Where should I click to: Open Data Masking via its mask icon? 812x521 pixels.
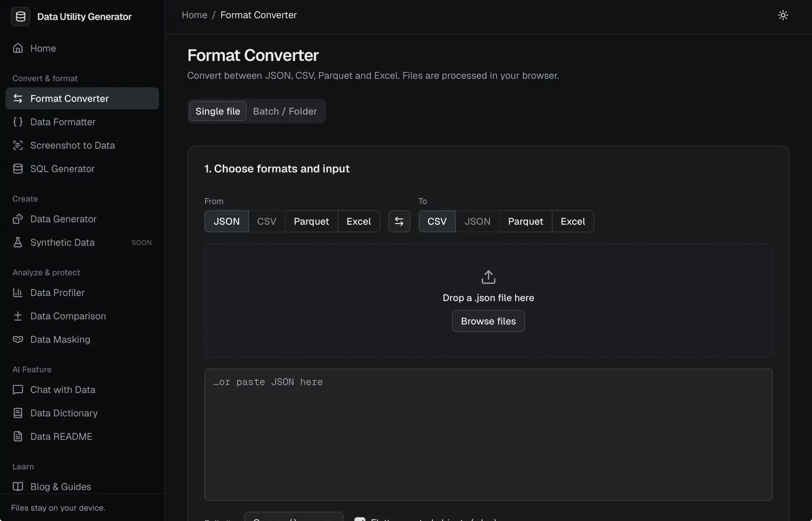[x=18, y=339]
